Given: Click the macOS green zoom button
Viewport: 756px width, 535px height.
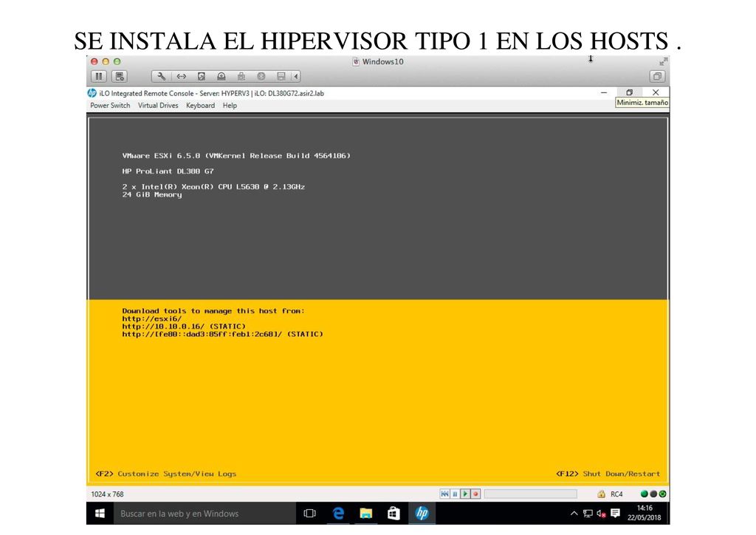Looking at the screenshot, I should [117, 62].
